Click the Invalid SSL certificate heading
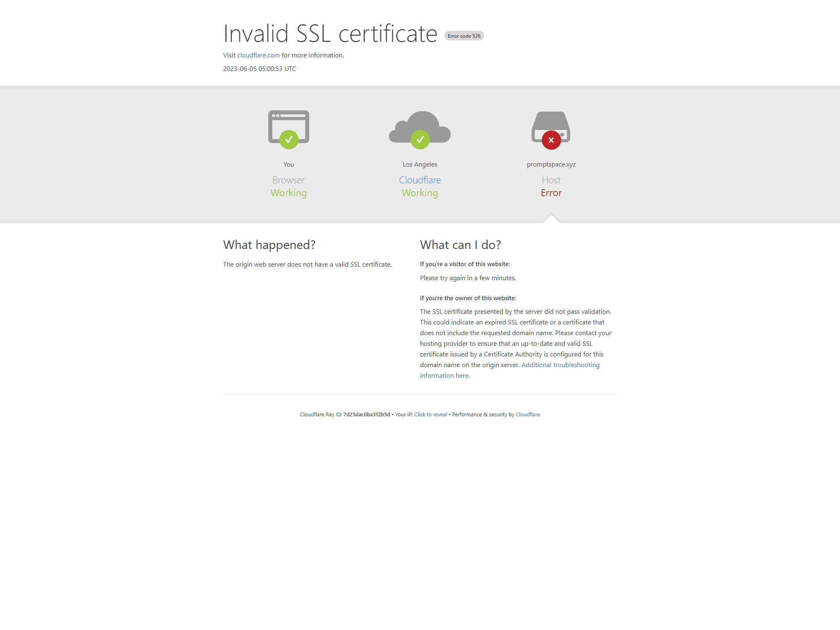This screenshot has width=840, height=630. (x=330, y=34)
